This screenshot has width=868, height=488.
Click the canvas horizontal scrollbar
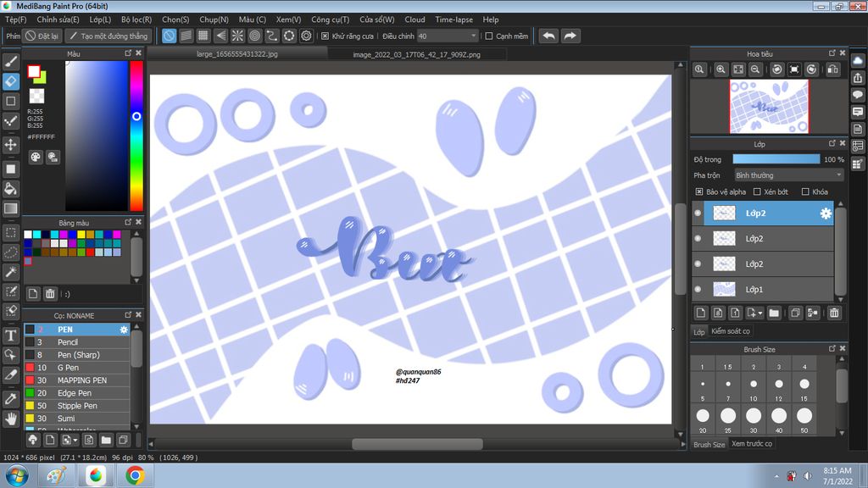point(417,444)
